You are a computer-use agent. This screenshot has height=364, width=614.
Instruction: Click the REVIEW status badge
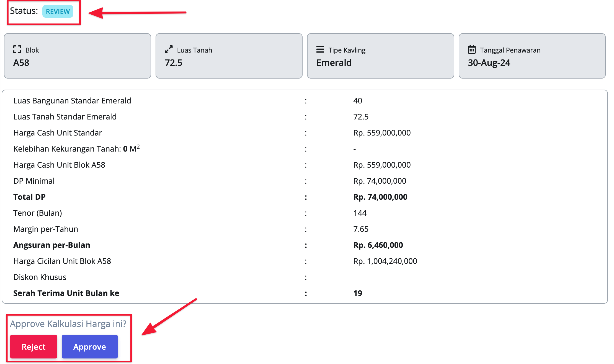(58, 12)
